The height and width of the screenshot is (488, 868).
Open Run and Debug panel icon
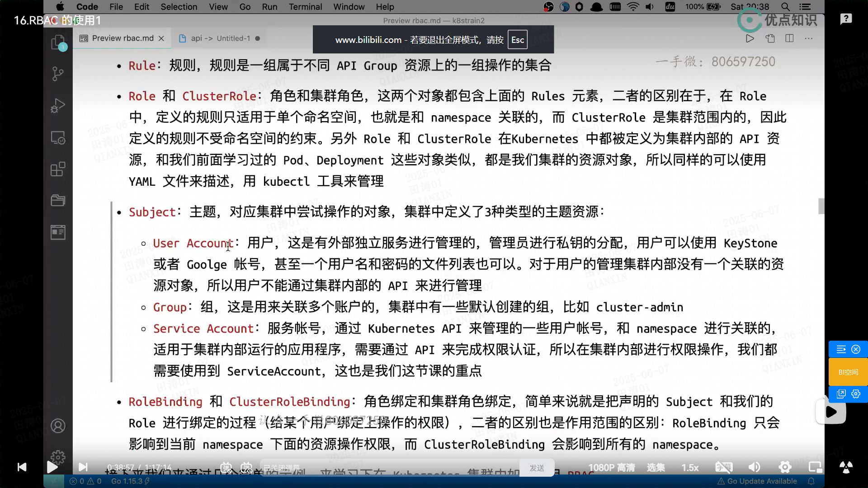(x=58, y=105)
